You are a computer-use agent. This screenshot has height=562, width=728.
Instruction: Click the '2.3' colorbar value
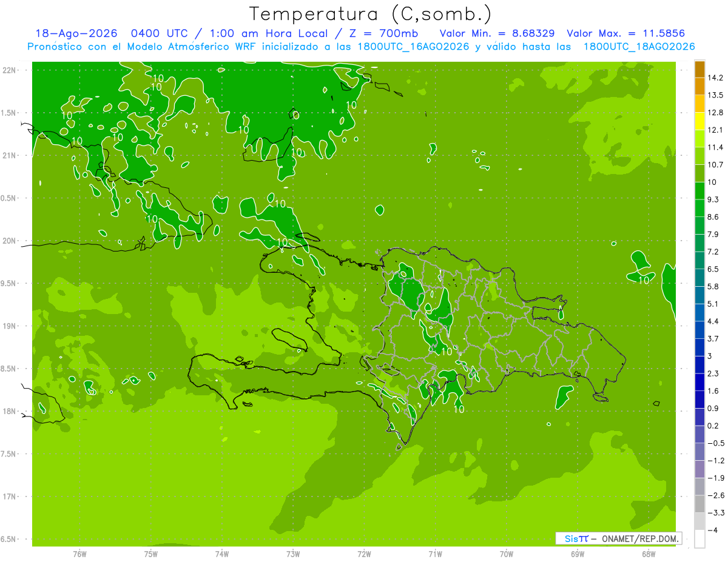click(x=713, y=373)
